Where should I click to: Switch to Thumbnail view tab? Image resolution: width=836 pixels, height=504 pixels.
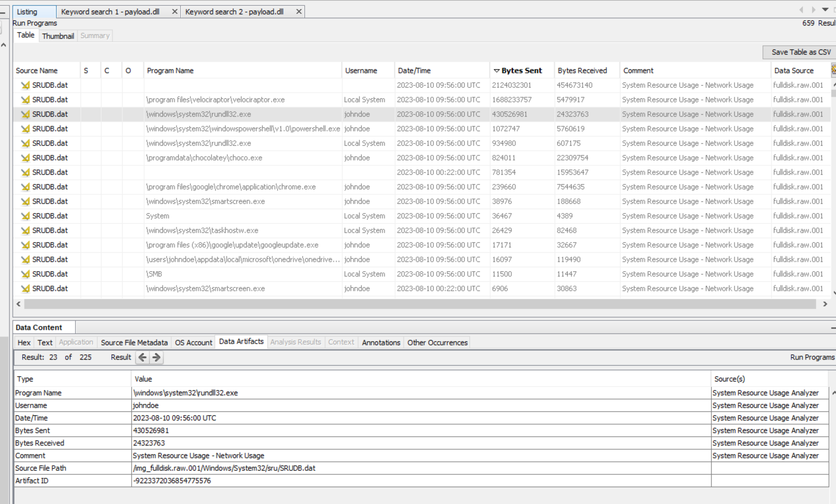58,36
